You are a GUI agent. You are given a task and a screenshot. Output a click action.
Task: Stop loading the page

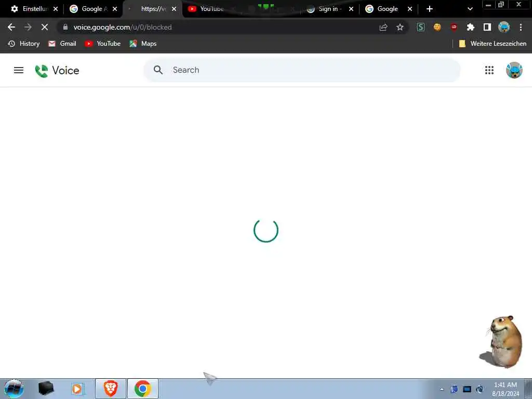pyautogui.click(x=45, y=27)
